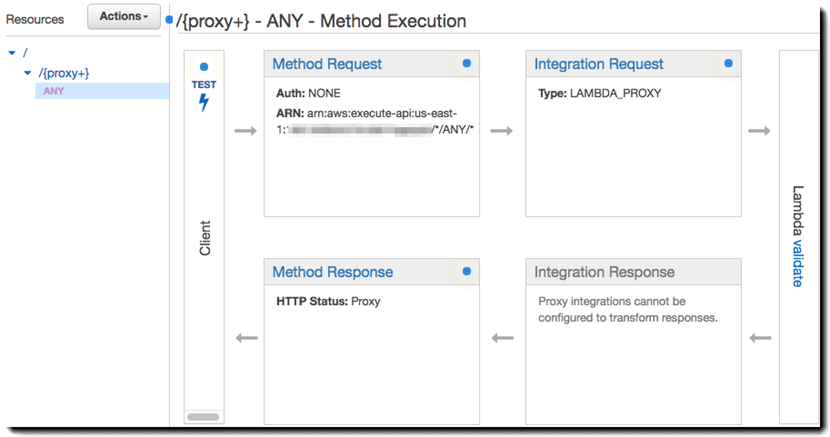
Task: Open the Method Response settings
Action: 332,272
